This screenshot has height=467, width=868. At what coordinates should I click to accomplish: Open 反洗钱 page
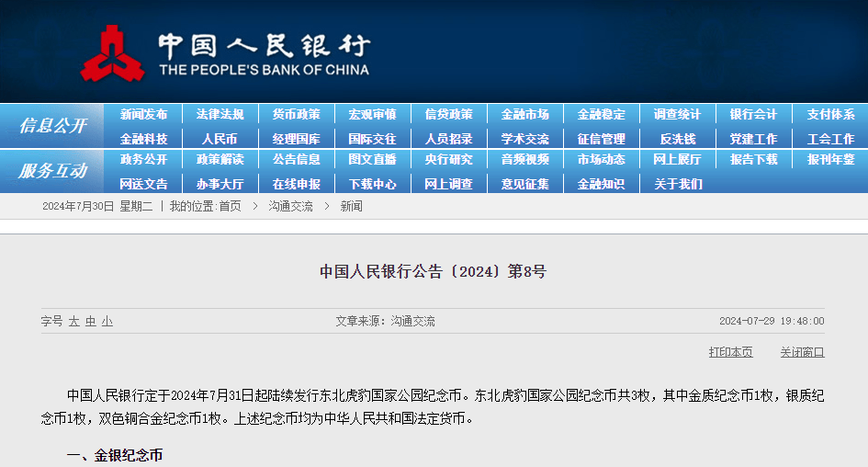click(678, 139)
